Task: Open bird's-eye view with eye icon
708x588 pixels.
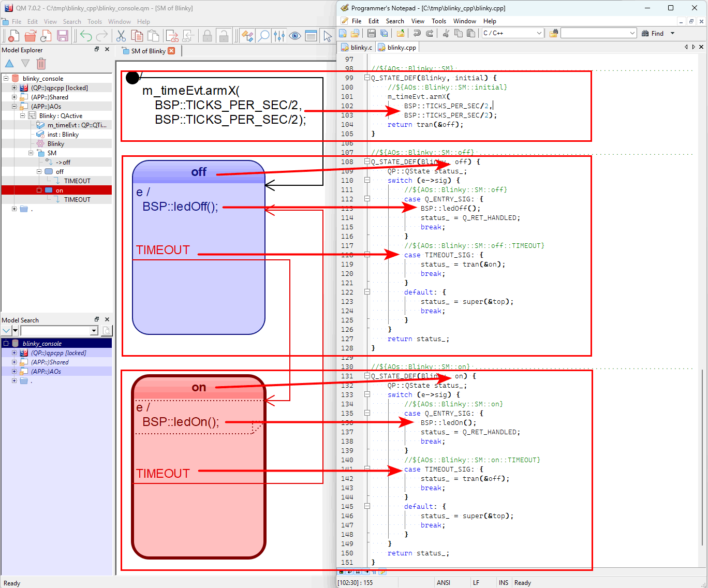Action: [295, 35]
